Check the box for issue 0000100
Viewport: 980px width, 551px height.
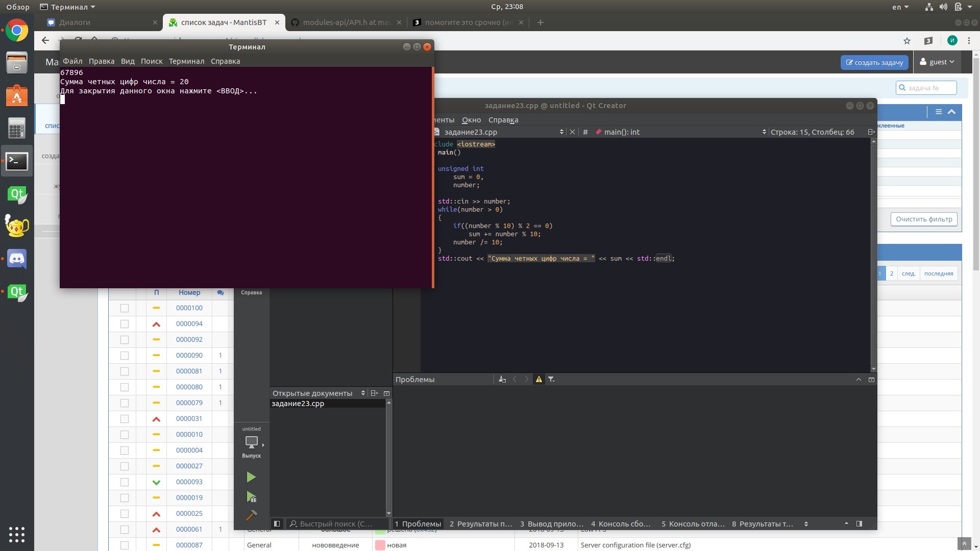[x=125, y=308]
